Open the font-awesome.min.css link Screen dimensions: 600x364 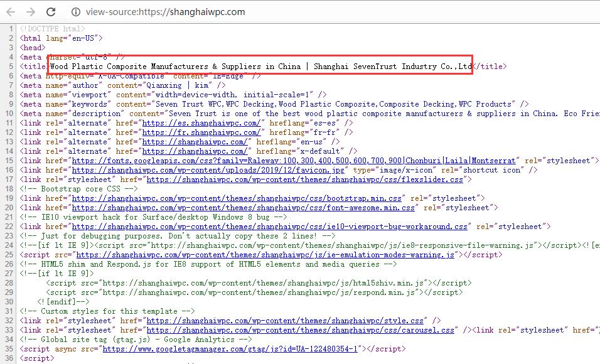click(x=243, y=208)
